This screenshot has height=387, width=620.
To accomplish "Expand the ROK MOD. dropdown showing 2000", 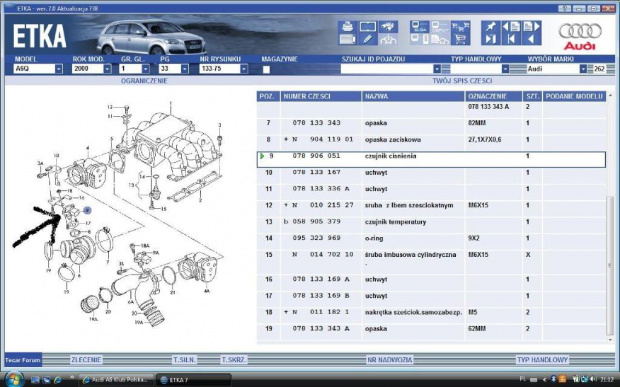I will tap(107, 69).
